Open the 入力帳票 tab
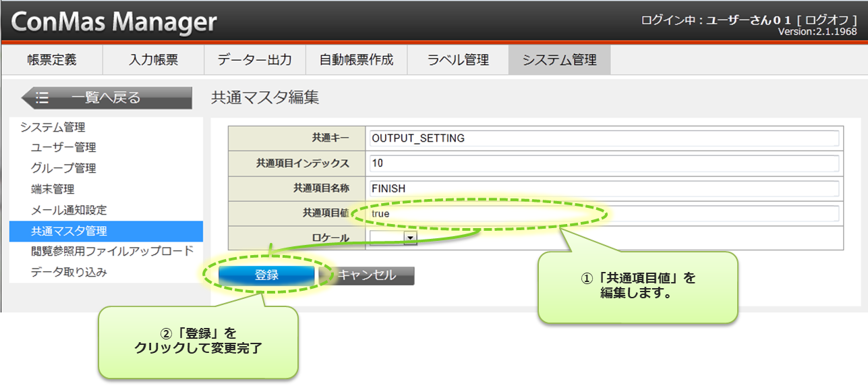868x386 pixels. click(153, 60)
